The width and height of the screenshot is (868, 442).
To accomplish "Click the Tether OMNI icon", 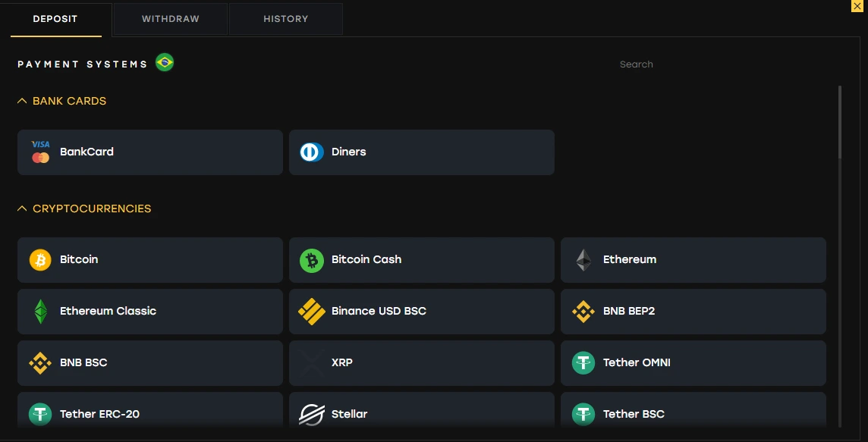I will click(583, 363).
